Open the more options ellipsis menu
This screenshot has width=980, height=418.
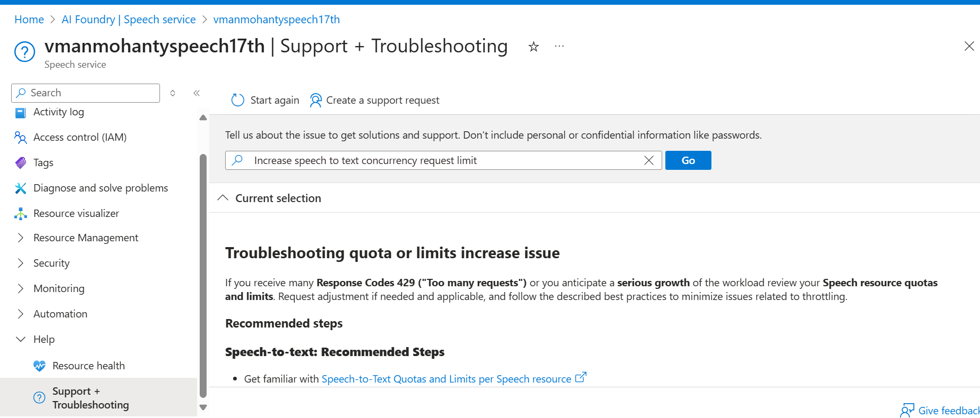[559, 47]
